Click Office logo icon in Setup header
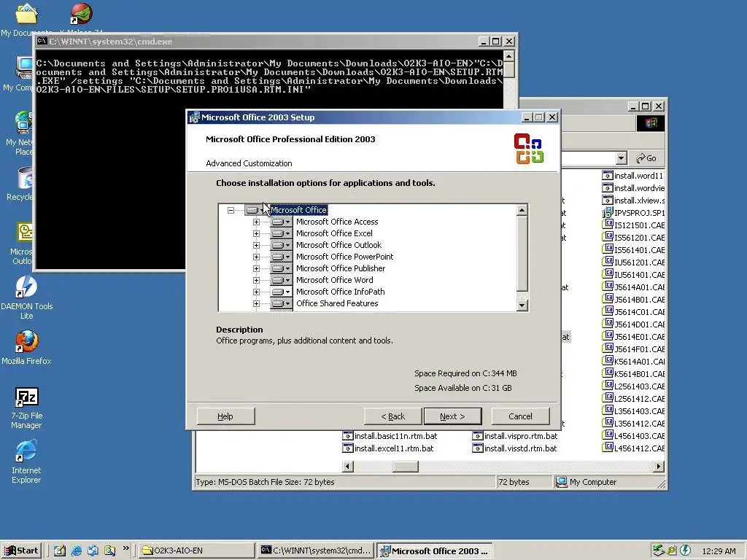Viewport: 747px width, 560px height. (x=528, y=149)
